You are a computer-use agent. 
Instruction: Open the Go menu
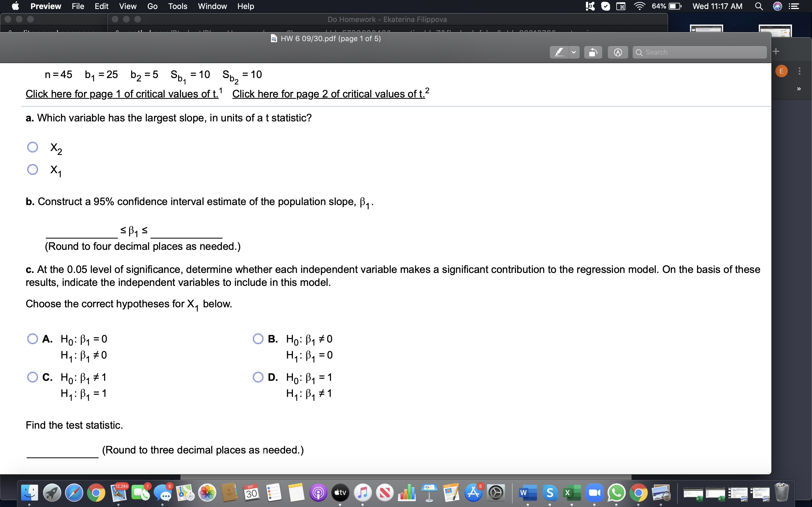coord(153,6)
